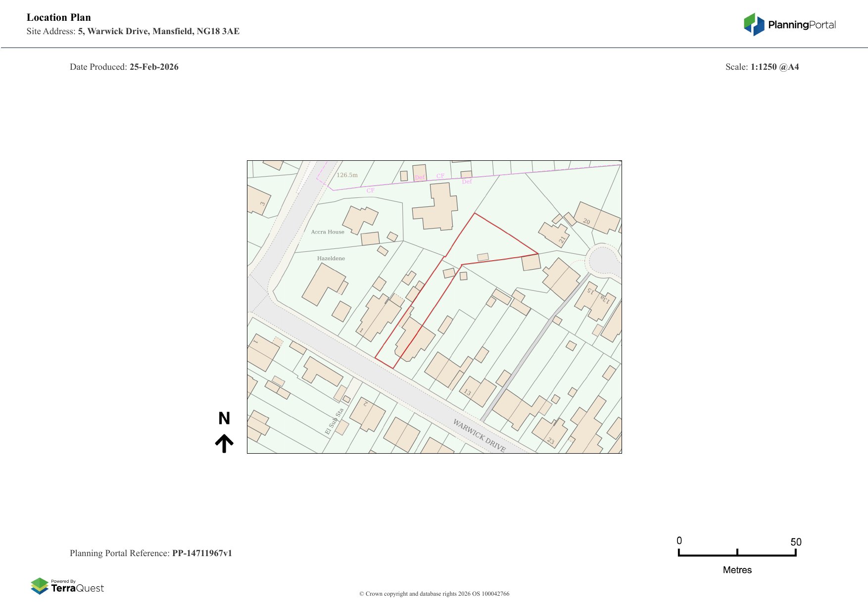Image resolution: width=868 pixels, height=614 pixels.
Task: Click the site address 5, Warwick Drive text
Action: 158,31
